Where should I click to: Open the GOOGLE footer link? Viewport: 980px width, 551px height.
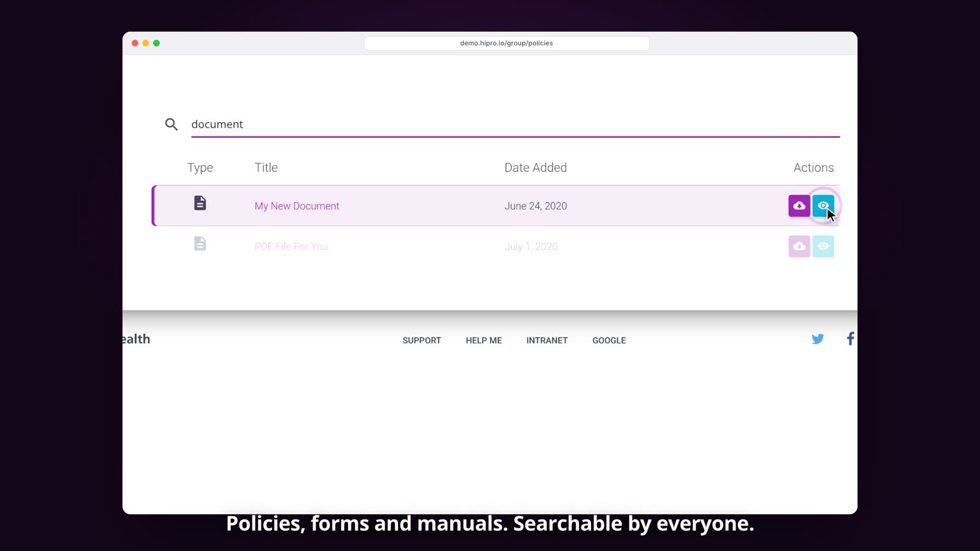coord(609,340)
